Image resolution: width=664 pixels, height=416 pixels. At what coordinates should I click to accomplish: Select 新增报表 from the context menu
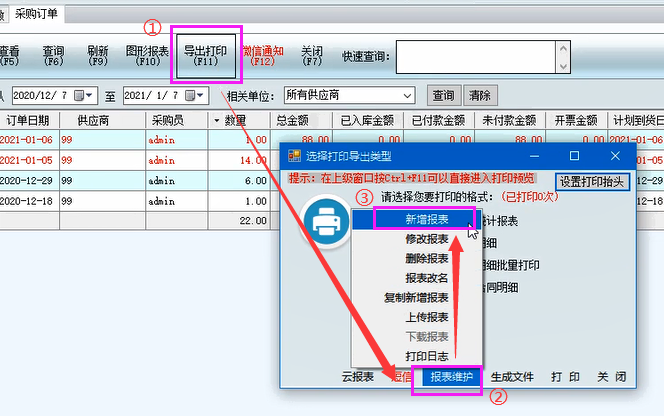coord(412,219)
